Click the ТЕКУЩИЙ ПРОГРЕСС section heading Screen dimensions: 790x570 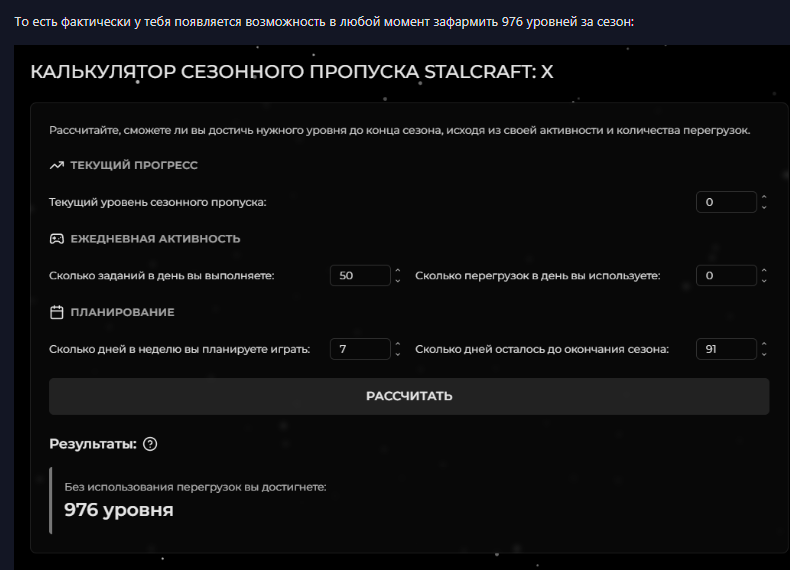tap(134, 165)
